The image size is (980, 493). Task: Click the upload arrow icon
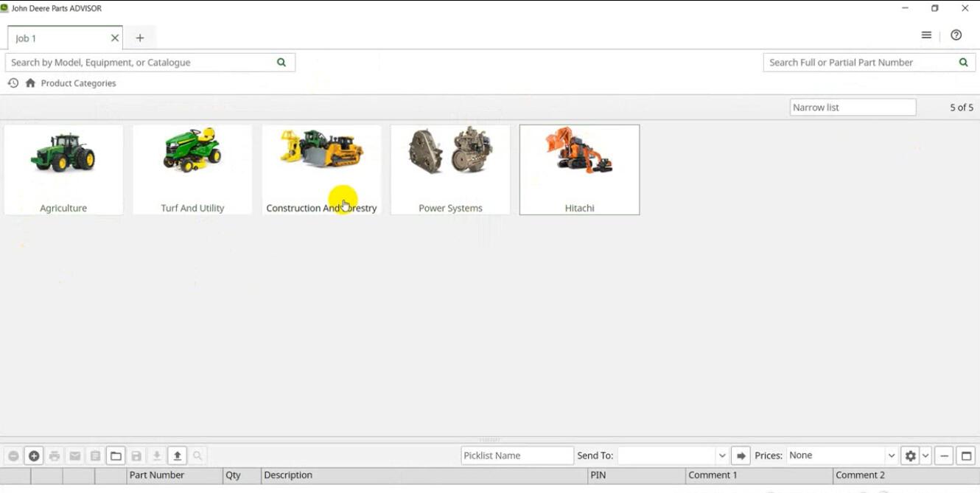pos(178,456)
